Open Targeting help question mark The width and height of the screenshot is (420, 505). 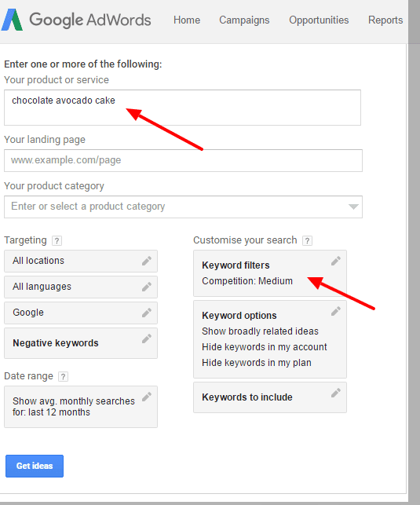pyautogui.click(x=57, y=240)
